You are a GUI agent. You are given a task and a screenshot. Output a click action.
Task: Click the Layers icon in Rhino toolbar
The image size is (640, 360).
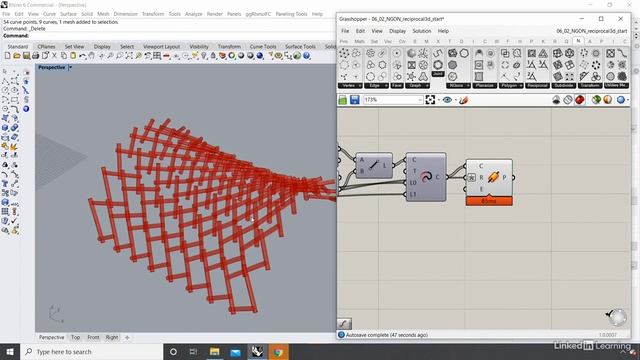pyautogui.click(x=222, y=56)
